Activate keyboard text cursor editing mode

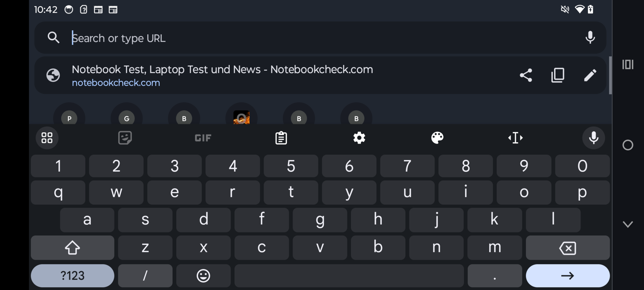pyautogui.click(x=515, y=138)
